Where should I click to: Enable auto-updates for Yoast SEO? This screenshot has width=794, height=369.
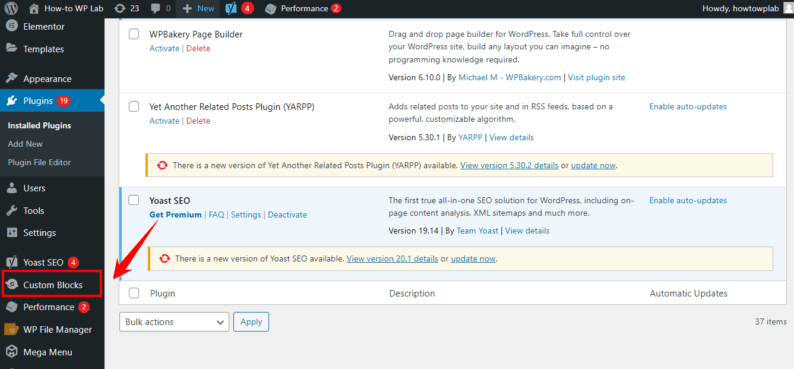688,200
